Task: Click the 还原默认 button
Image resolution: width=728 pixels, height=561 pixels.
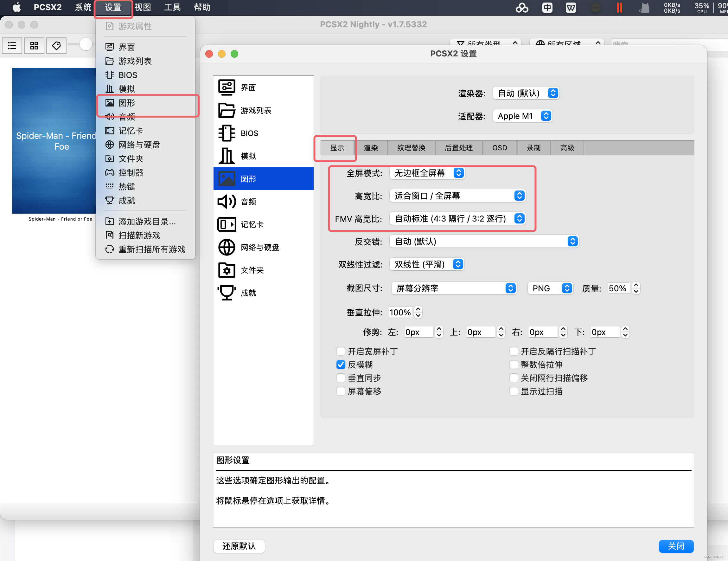Action: click(x=239, y=546)
